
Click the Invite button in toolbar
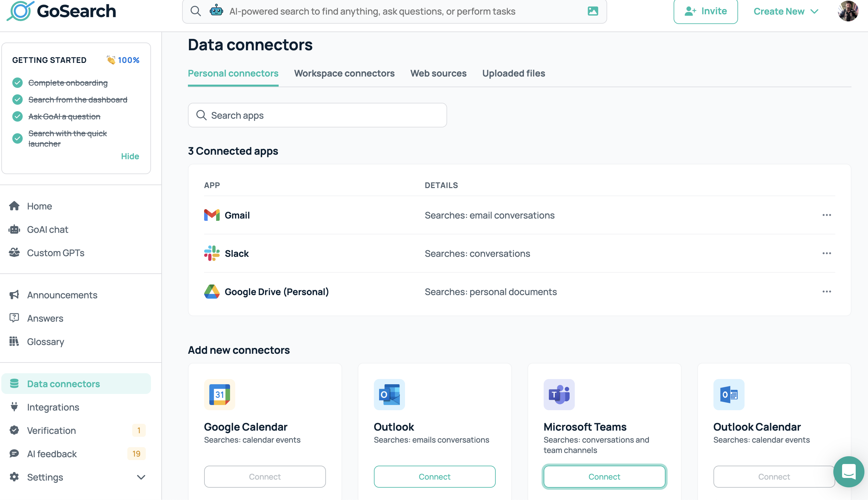706,11
